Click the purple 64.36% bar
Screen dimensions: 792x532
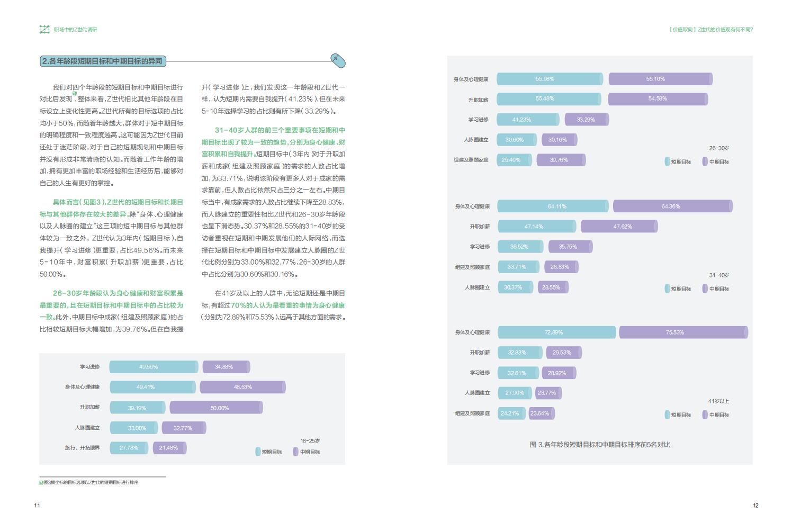coord(673,206)
